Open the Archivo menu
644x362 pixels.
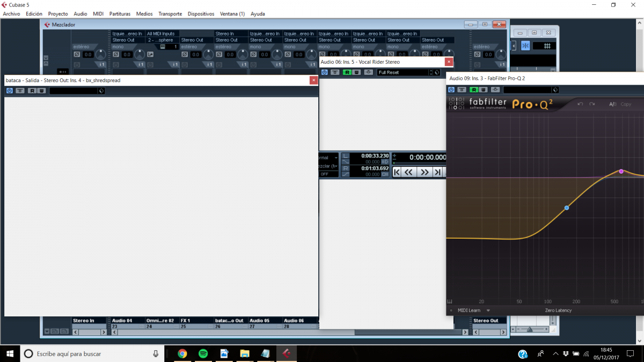tap(11, 13)
